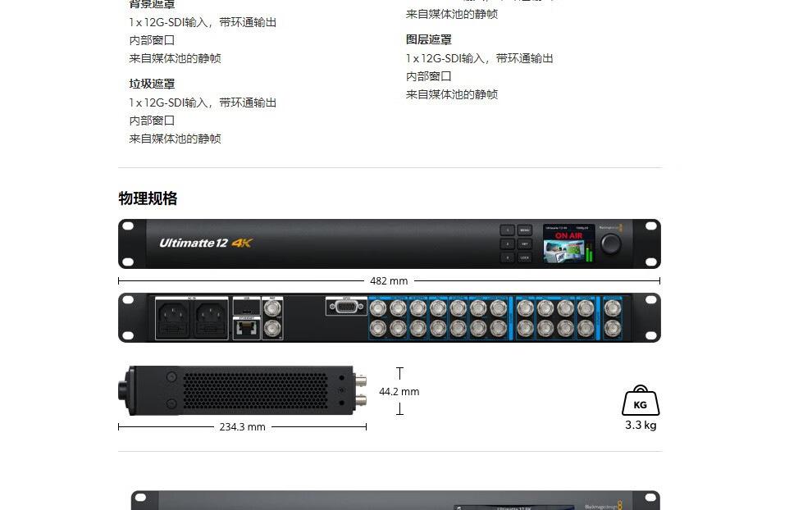Click the left AC power inlet
This screenshot has width=812, height=510.
pos(173,319)
